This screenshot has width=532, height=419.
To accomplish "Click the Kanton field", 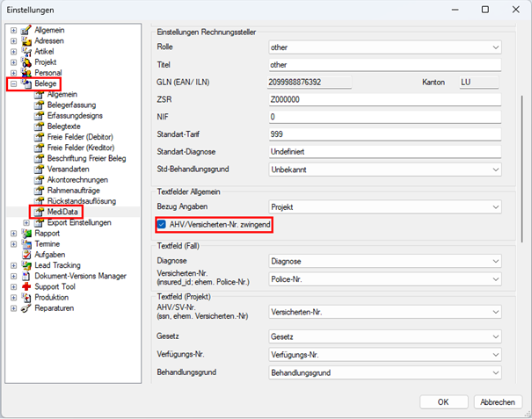I will tap(479, 82).
